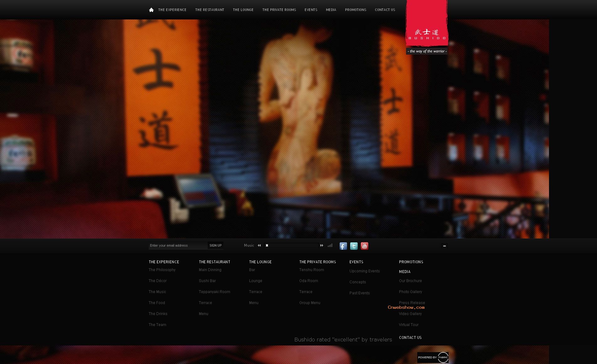
Task: Open The Lounge top menu
Action: (243, 10)
